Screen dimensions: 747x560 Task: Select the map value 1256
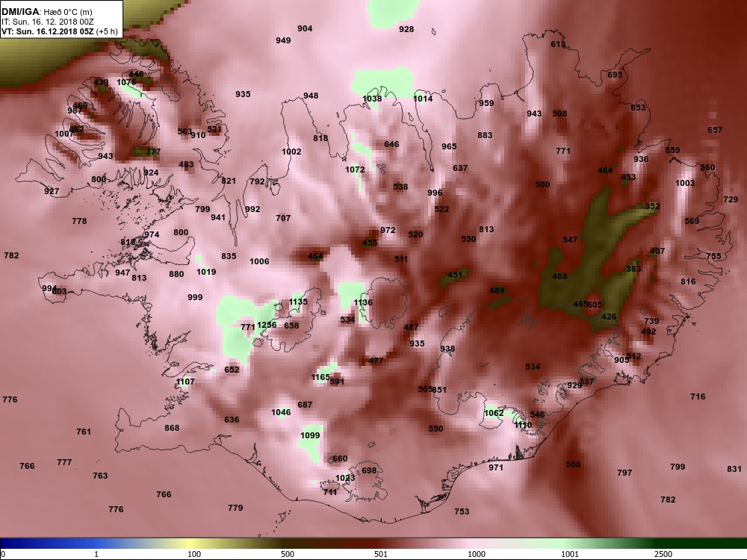267,325
